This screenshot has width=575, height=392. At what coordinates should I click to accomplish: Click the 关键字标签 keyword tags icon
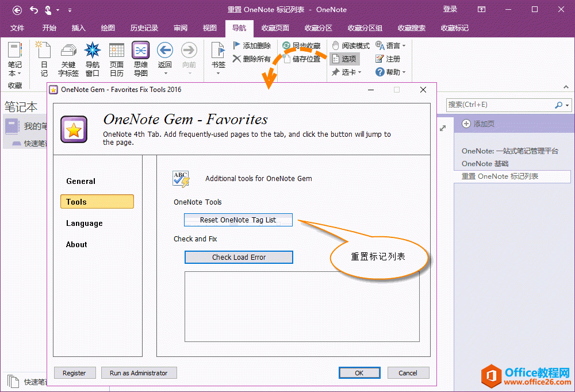click(x=68, y=57)
